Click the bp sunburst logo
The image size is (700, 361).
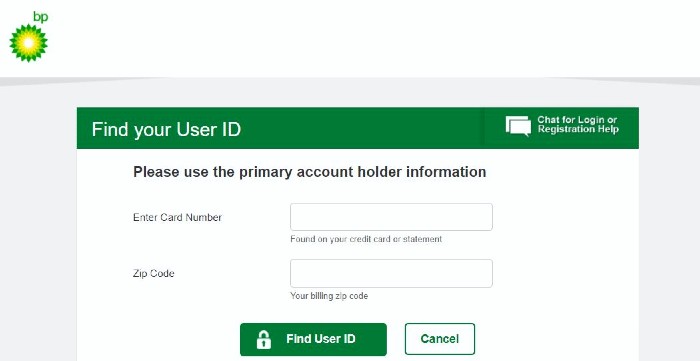29,43
